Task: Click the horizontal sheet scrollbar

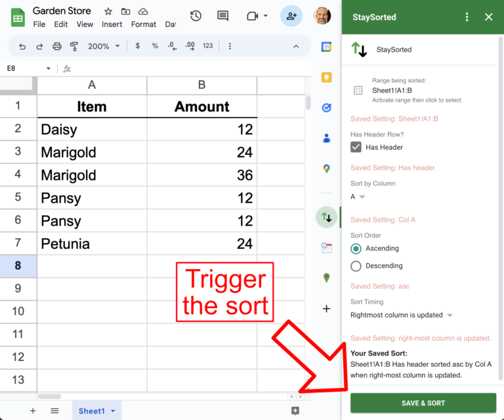Action: [x=49, y=396]
